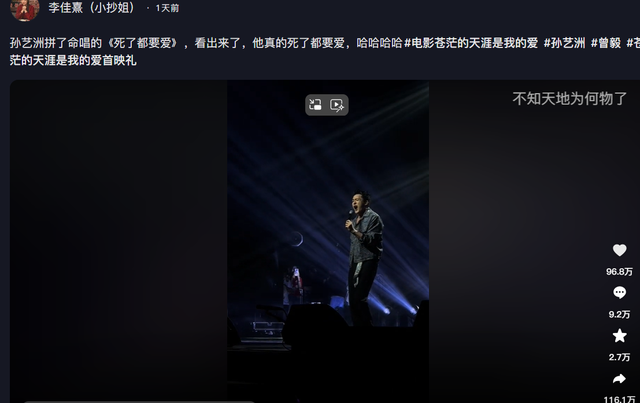The height and width of the screenshot is (403, 640).
Task: Click the 96.8万 like count
Action: [x=619, y=272]
